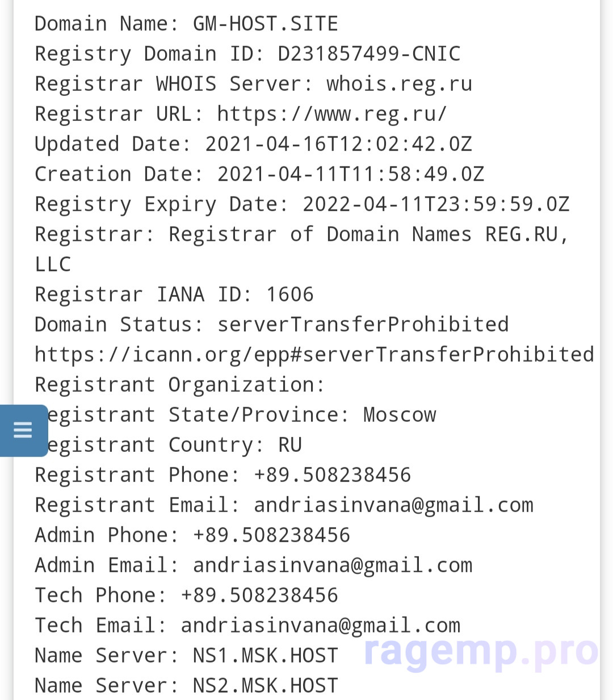Image resolution: width=613 pixels, height=700 pixels.
Task: Click the Registrant Phone number
Action: click(332, 475)
